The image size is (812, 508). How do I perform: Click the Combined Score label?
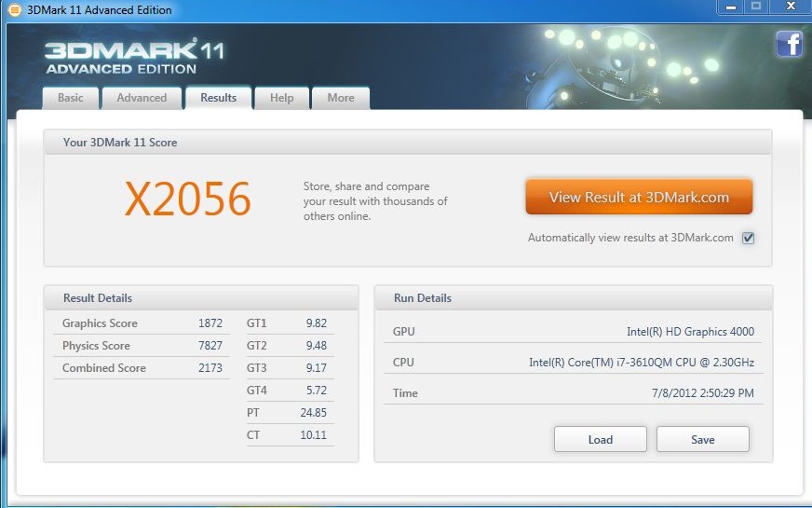tap(104, 368)
